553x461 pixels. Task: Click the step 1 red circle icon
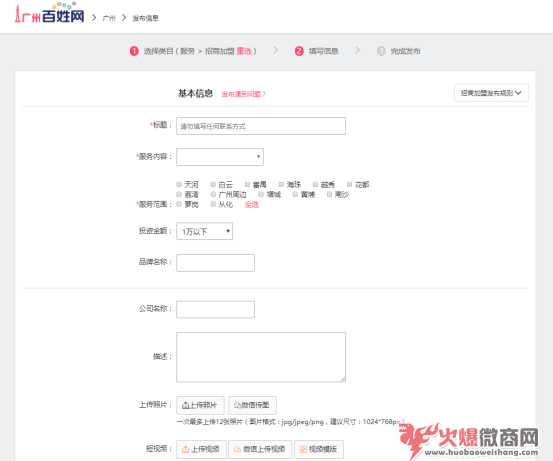(x=134, y=51)
